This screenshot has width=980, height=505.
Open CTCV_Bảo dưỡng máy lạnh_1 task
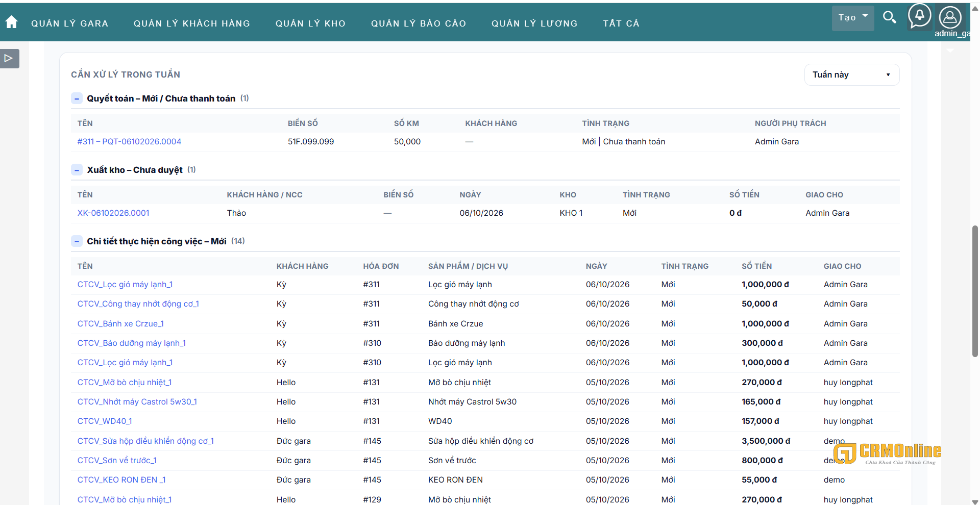click(132, 343)
